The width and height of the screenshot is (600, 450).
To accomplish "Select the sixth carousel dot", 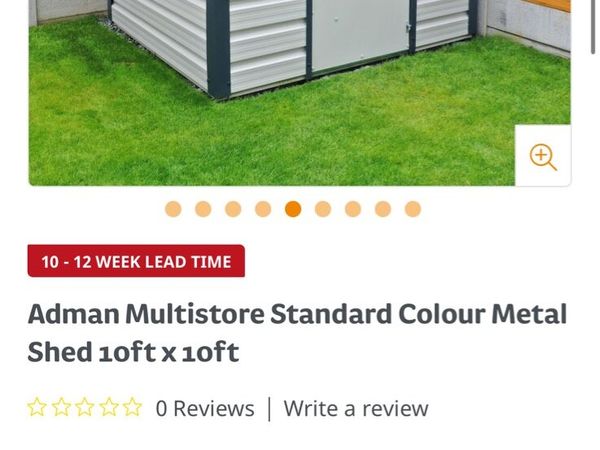I will tap(323, 209).
